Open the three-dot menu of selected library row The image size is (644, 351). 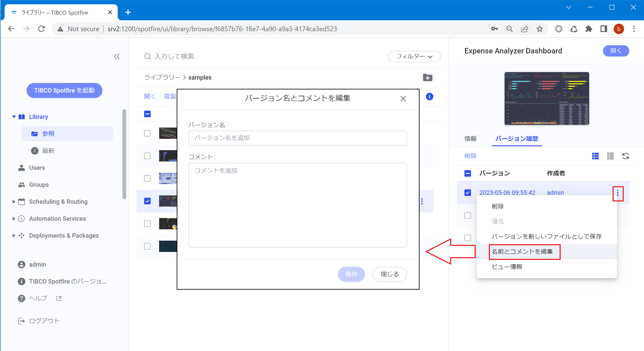tap(422, 201)
